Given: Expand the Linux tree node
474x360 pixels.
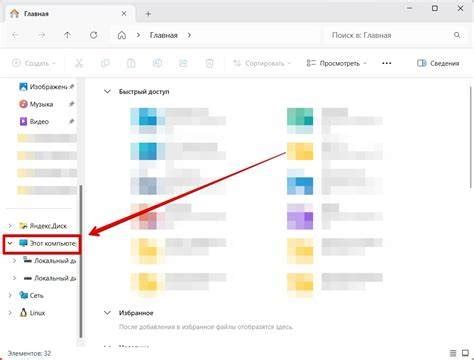Looking at the screenshot, I should tap(10, 313).
